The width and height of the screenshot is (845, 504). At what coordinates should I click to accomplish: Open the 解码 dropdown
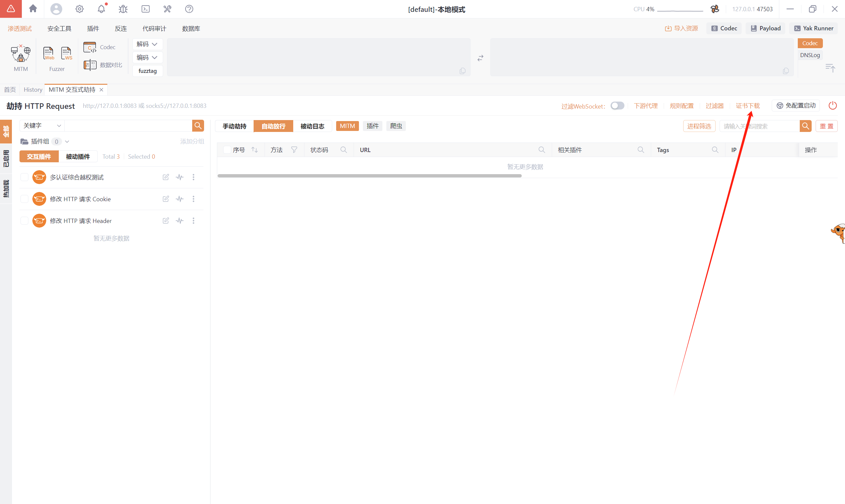[147, 44]
